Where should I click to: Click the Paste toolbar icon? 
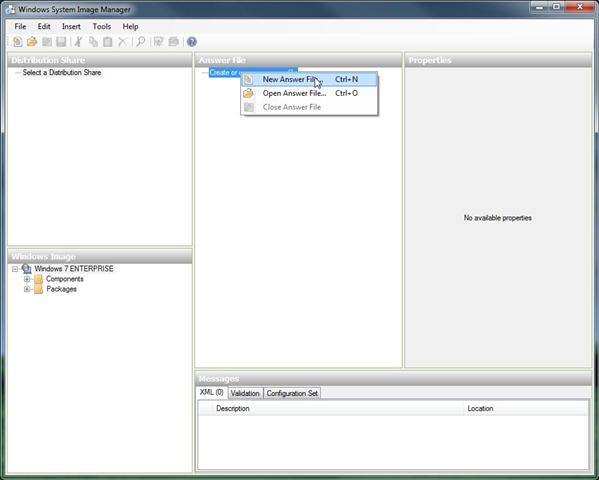click(108, 42)
